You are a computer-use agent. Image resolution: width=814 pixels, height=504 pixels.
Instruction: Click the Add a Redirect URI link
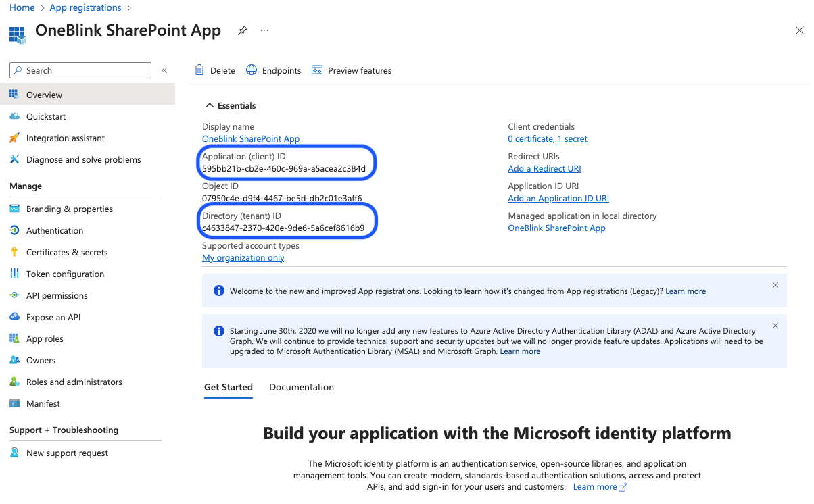coord(545,169)
